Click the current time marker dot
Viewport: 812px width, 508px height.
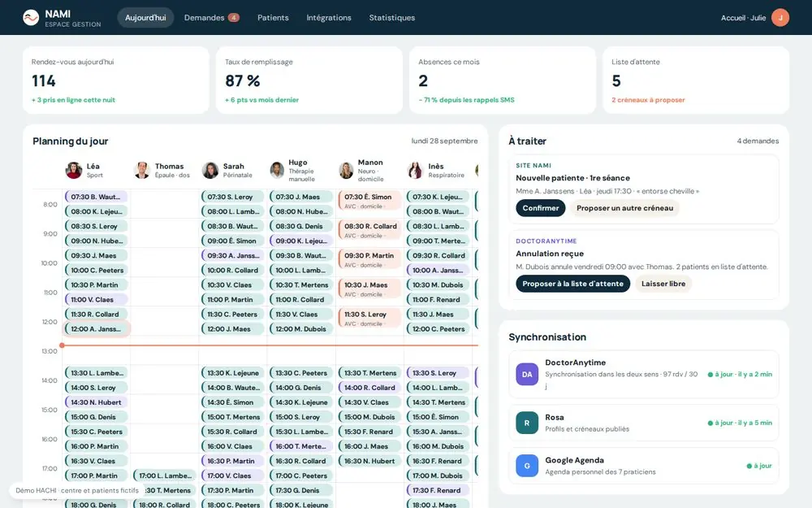click(x=63, y=345)
